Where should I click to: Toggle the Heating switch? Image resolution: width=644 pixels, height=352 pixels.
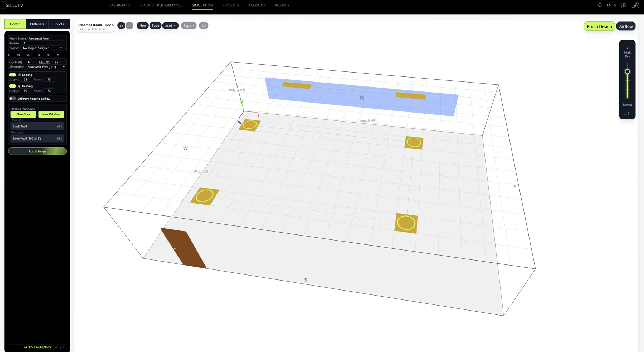(13, 86)
